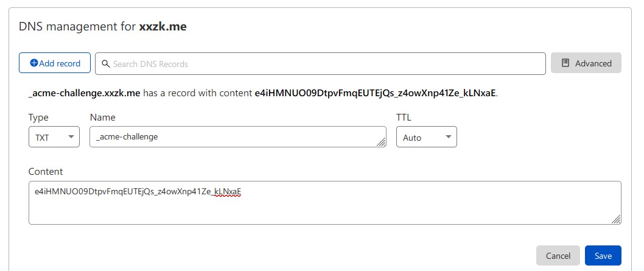Open the Type dropdown showing TXT
Screen dimensions: 644x271
click(54, 137)
